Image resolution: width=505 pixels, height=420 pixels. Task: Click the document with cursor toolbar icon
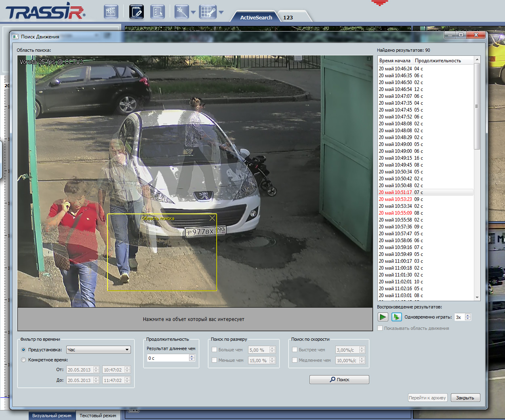[x=157, y=12]
